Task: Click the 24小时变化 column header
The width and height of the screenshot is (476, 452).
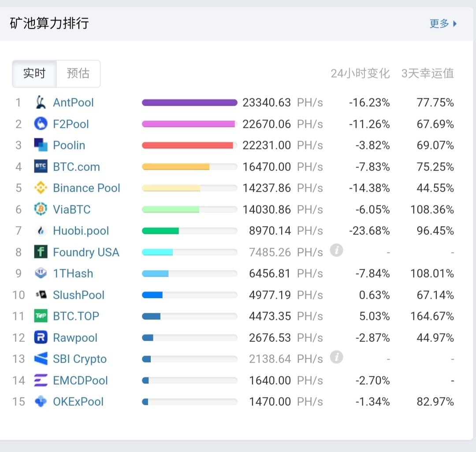Action: point(360,73)
